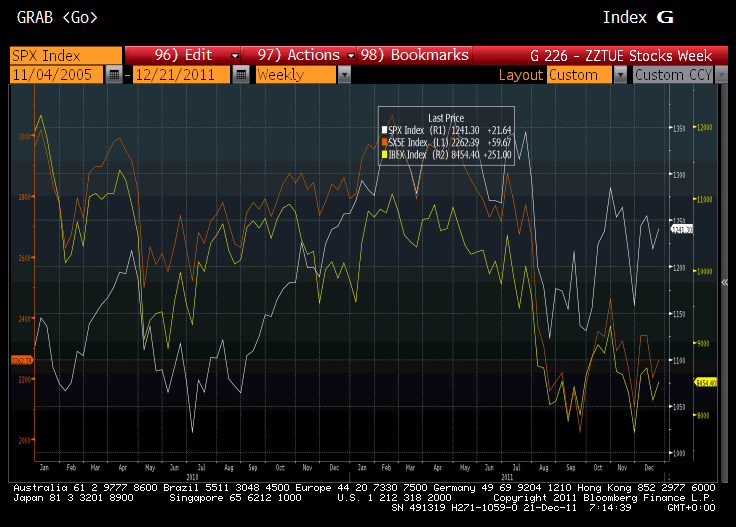Click the end date field 12/21/2011
The height and width of the screenshot is (527, 736).
coord(182,75)
